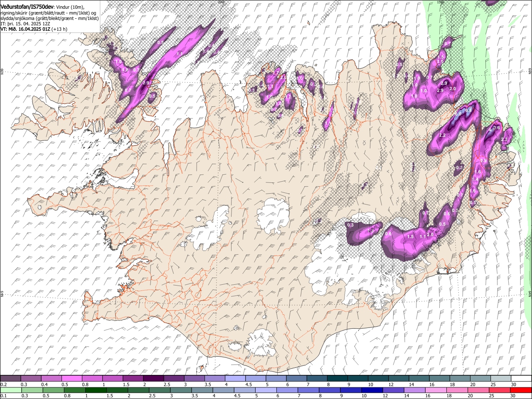Click the 0.2 label in upper legend row
This screenshot has height=399, width=532.
pyautogui.click(x=4, y=384)
